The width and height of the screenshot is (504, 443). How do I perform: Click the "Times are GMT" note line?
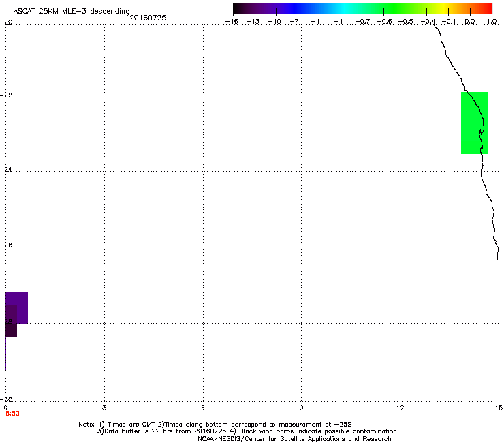[215, 425]
